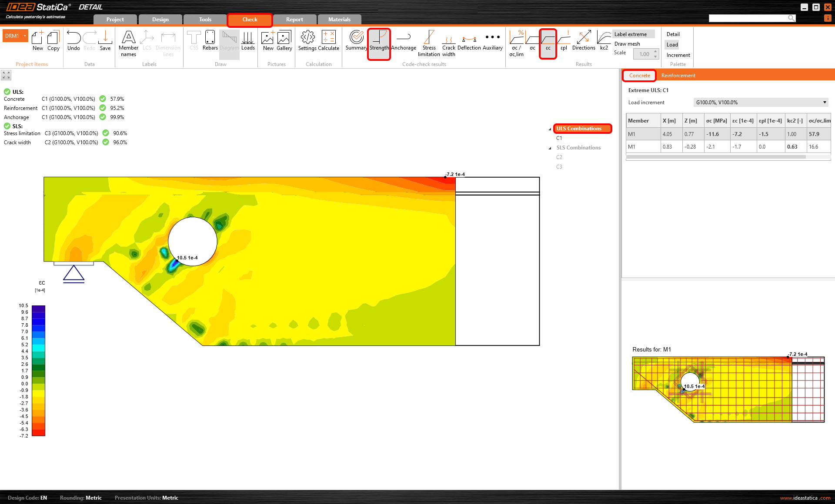Viewport: 835px width, 504px height.
Task: Increase the Scale value with stepper
Action: (x=655, y=51)
